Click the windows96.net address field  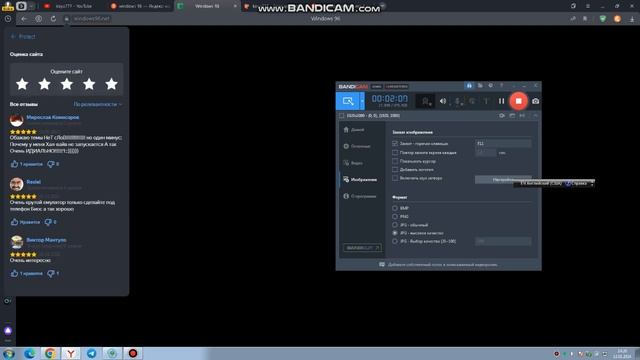(x=91, y=19)
